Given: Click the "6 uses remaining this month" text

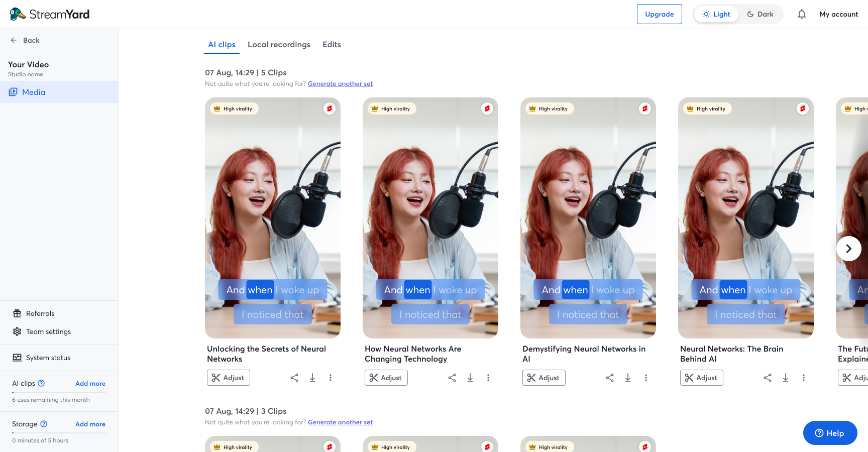Looking at the screenshot, I should coord(51,400).
